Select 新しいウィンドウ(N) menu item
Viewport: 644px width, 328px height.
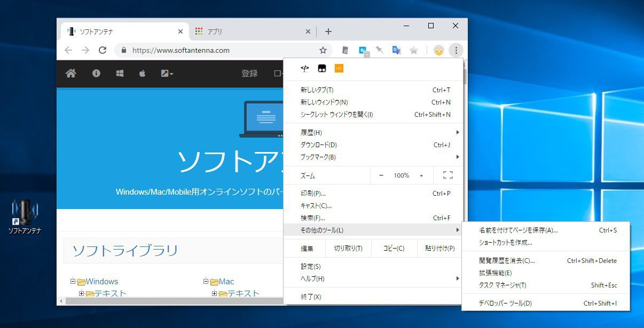click(x=373, y=102)
